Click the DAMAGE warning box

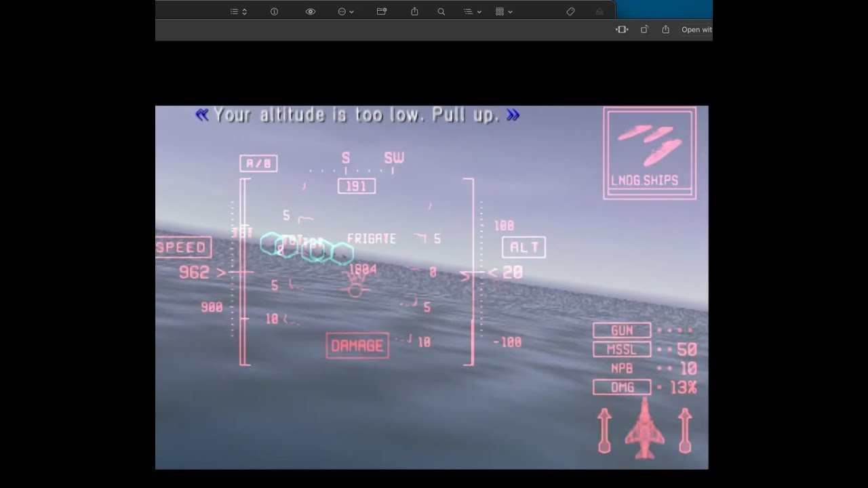click(x=357, y=346)
